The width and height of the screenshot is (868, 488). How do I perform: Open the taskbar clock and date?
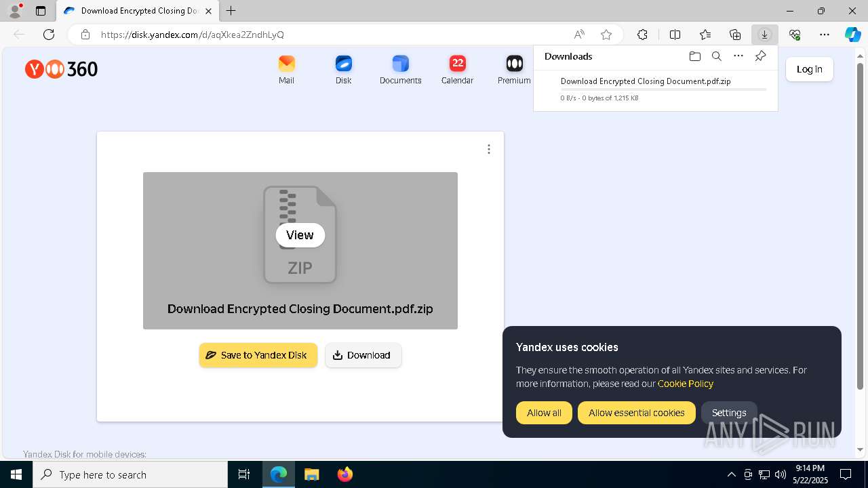pyautogui.click(x=810, y=474)
